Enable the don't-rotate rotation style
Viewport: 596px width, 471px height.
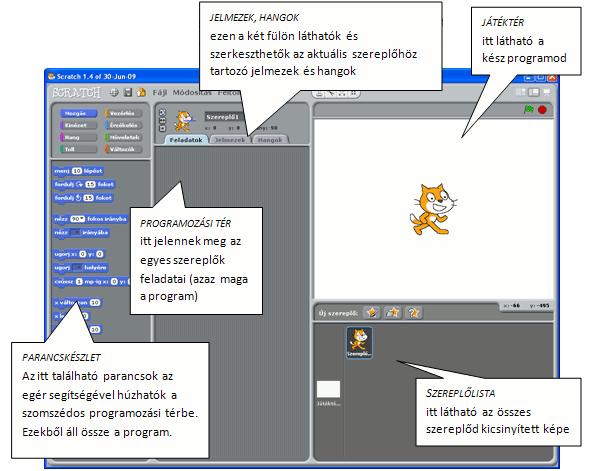click(x=162, y=128)
